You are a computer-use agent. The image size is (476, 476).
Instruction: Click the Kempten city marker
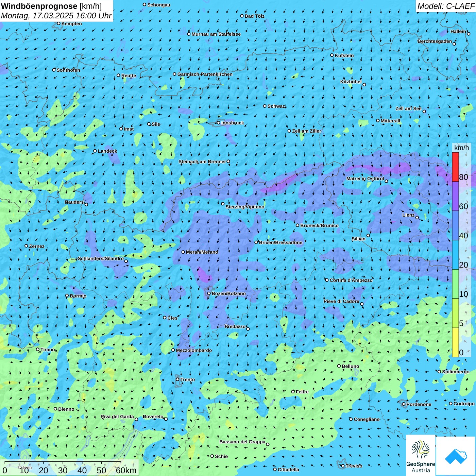(x=58, y=23)
